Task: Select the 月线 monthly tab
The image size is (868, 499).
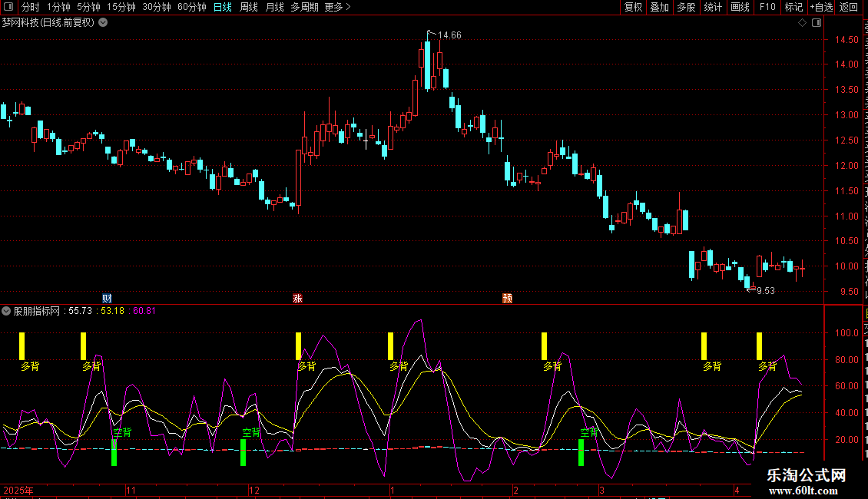Action: point(274,7)
